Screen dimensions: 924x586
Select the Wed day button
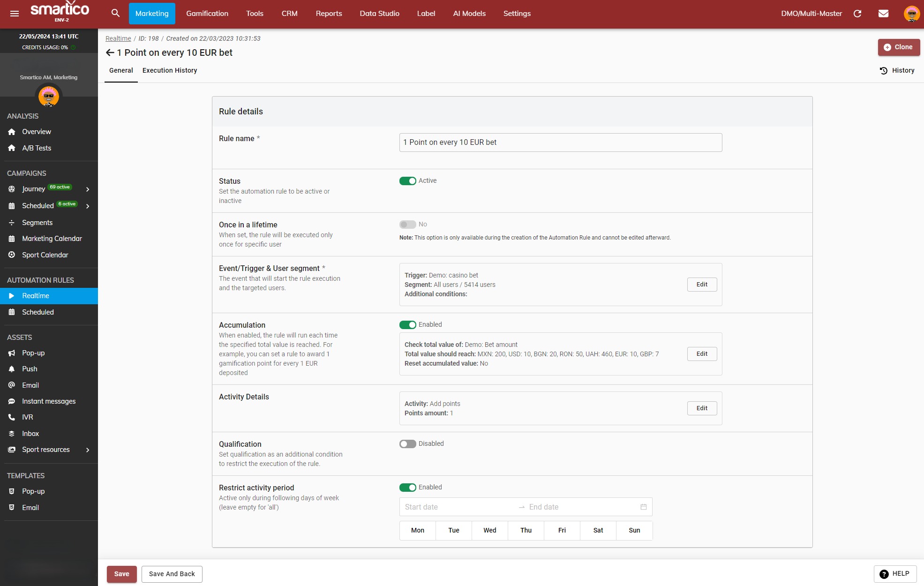tap(490, 530)
